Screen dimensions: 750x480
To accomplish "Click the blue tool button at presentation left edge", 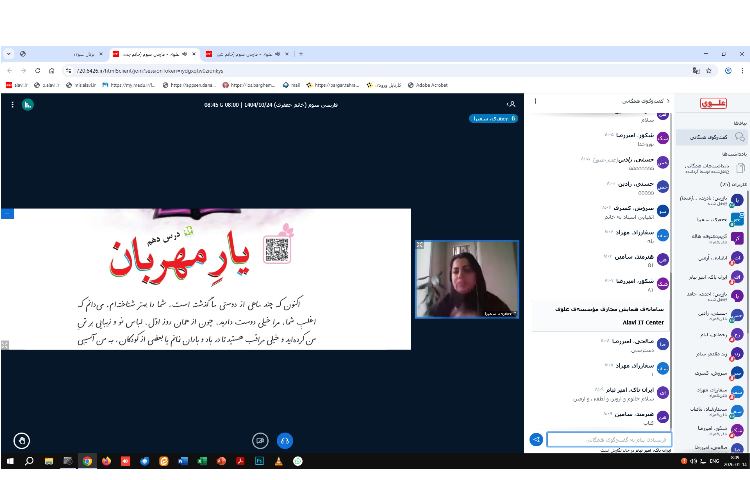I will point(7,214).
